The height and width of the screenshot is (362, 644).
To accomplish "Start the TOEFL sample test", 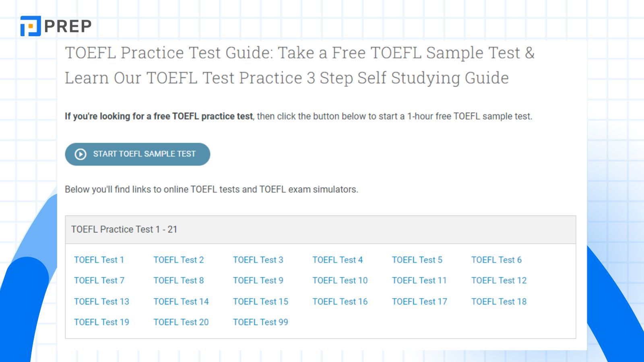I will pos(138,154).
